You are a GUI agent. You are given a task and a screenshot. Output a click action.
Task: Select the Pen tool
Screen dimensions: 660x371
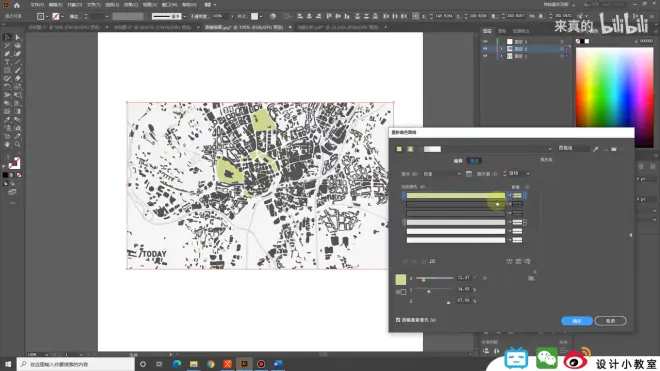tap(7, 54)
